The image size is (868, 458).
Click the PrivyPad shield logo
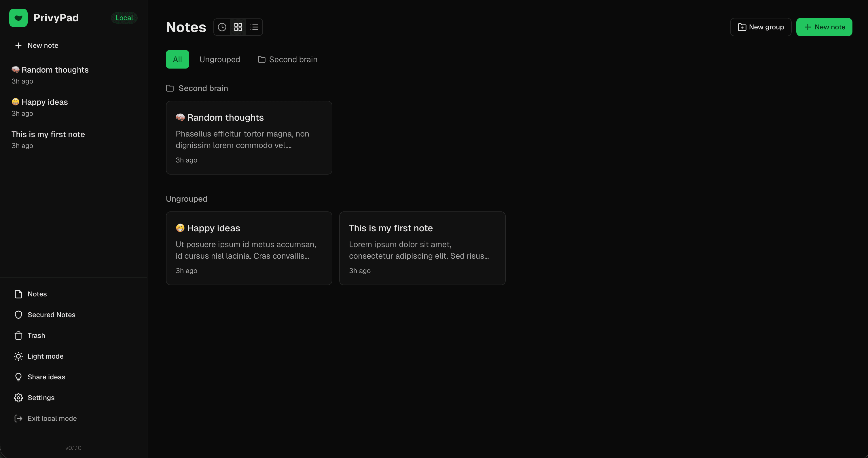tap(18, 18)
